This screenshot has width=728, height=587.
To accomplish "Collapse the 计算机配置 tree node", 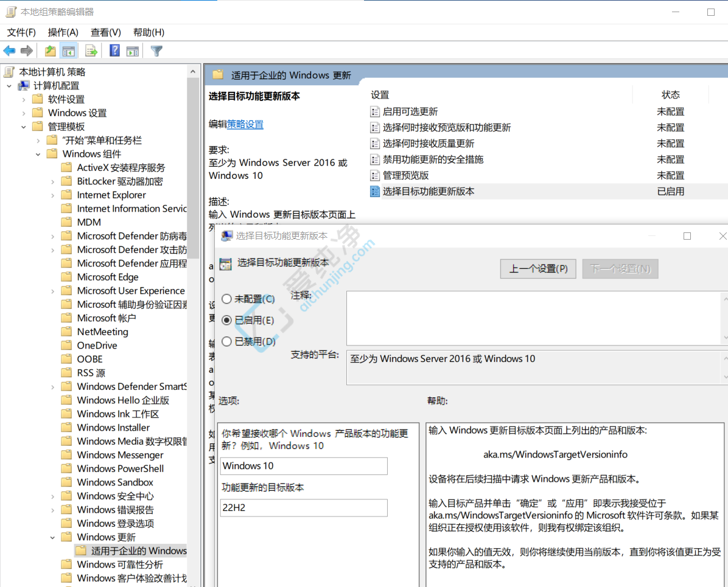I will coord(9,86).
